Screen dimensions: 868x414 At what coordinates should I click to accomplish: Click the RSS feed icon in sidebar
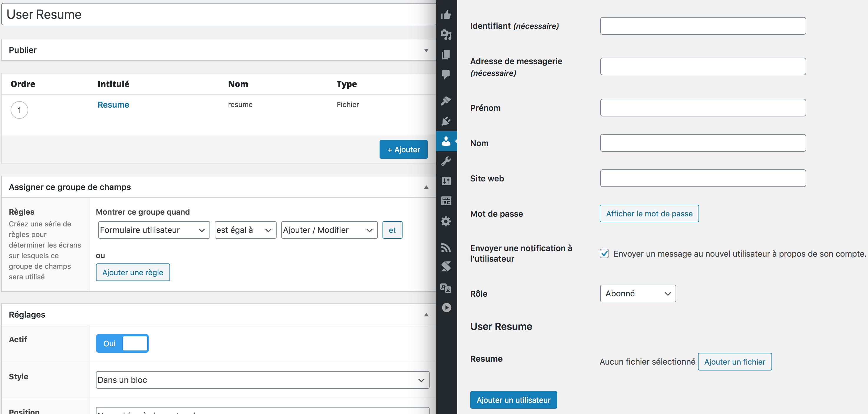(446, 248)
